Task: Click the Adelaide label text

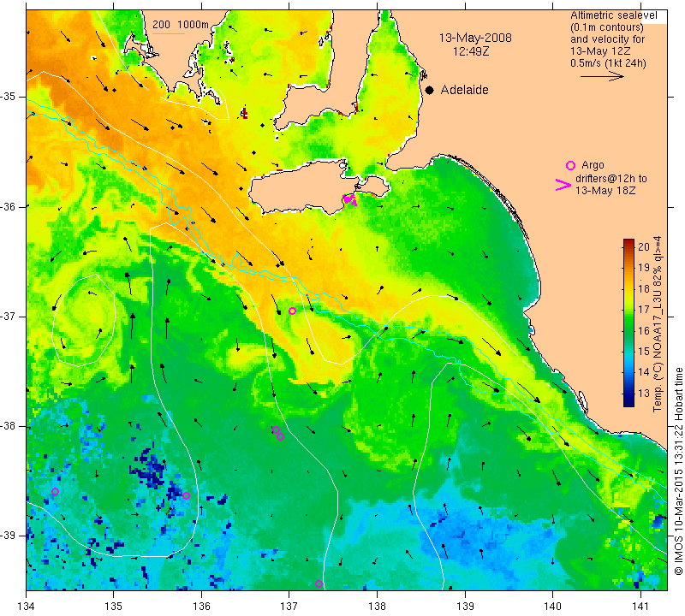Action: click(464, 90)
